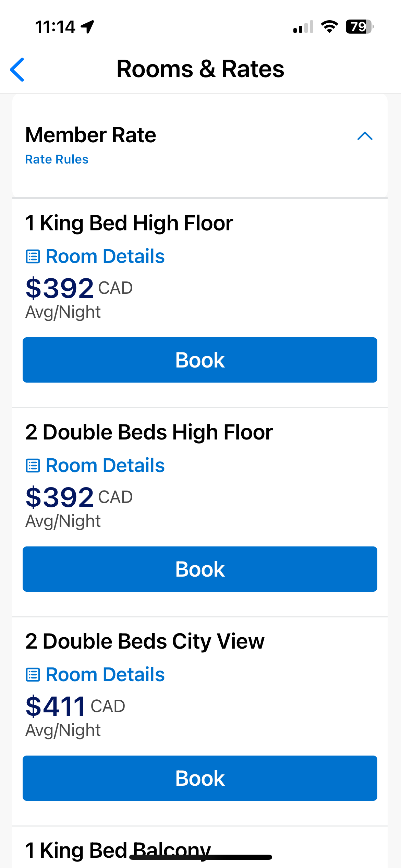Tap the cellular signal bars icon

[x=303, y=27]
